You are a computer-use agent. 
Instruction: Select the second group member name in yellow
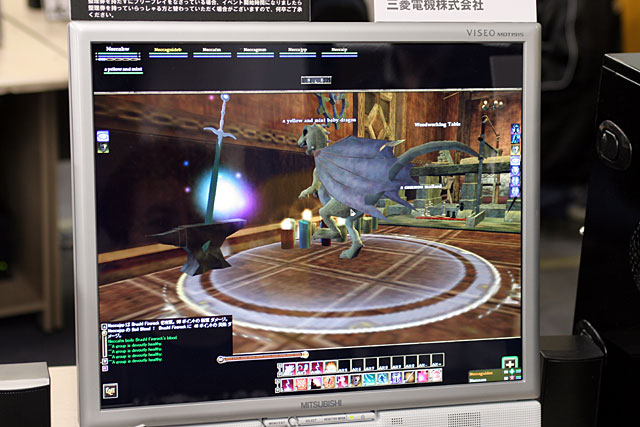point(170,48)
